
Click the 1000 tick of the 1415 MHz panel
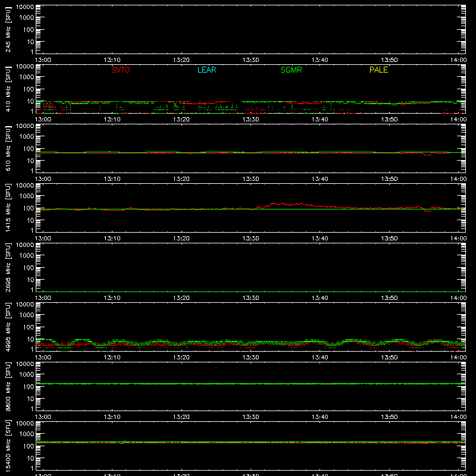[x=27, y=196]
